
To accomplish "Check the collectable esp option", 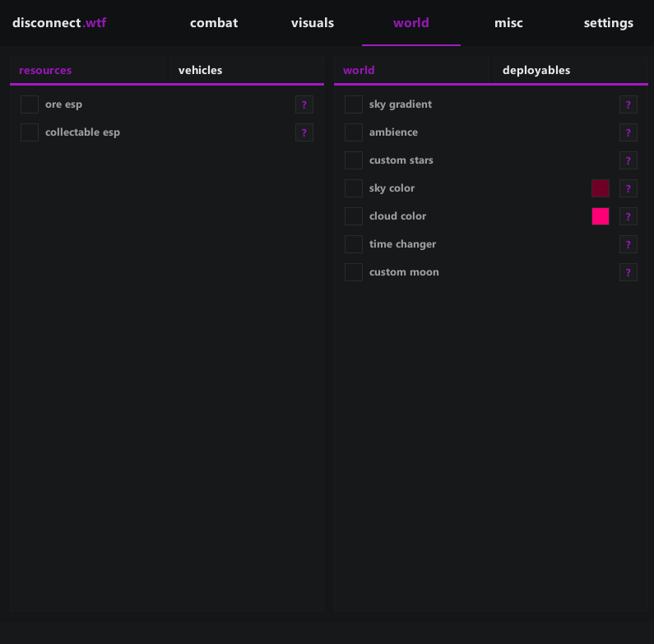I will (30, 132).
